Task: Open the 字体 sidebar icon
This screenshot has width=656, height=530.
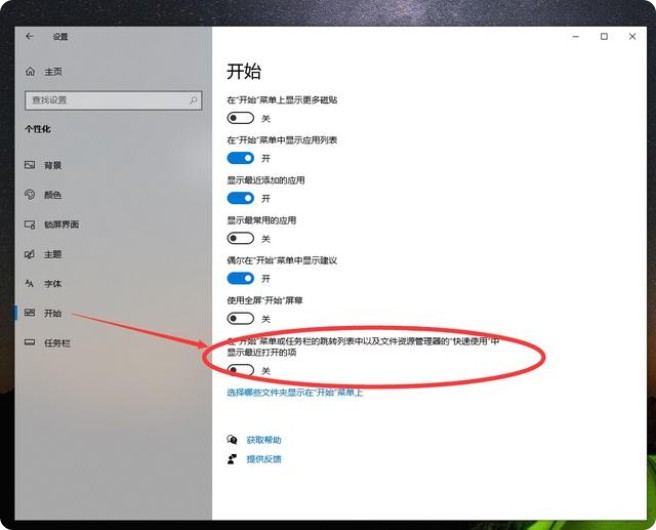Action: tap(30, 284)
